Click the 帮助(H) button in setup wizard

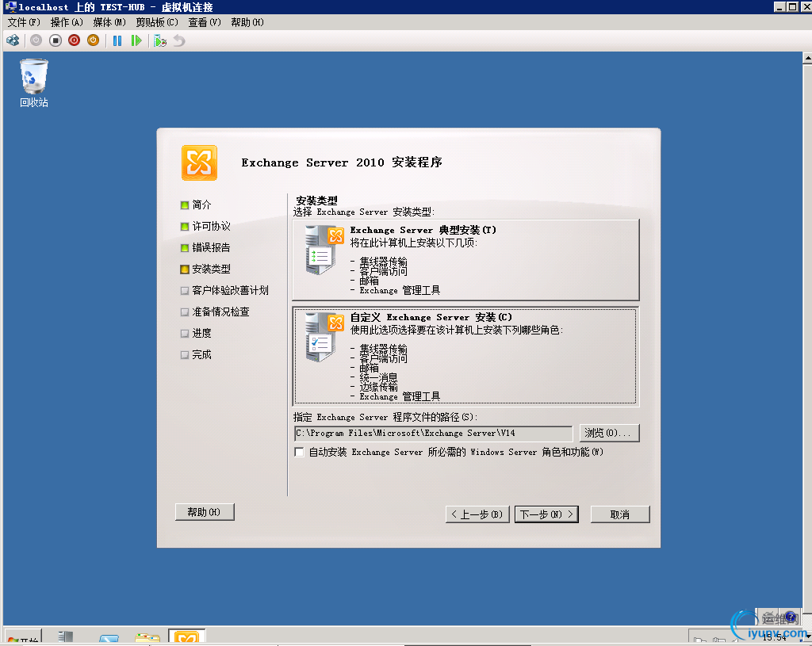point(205,512)
